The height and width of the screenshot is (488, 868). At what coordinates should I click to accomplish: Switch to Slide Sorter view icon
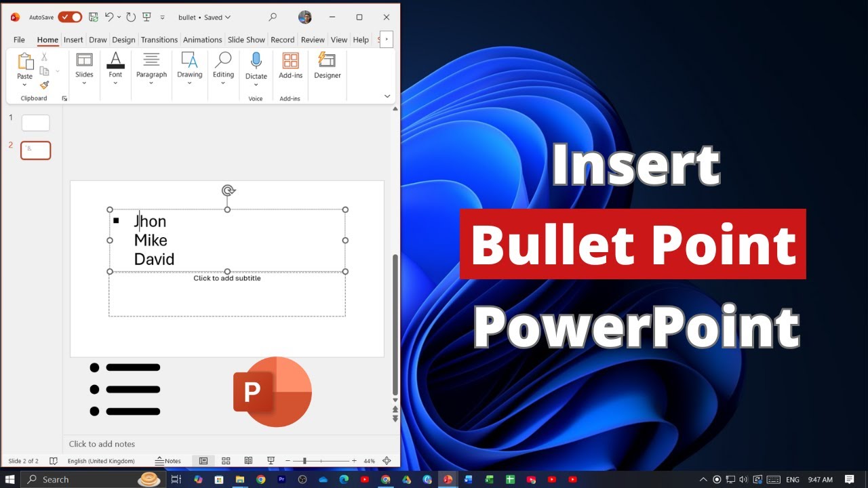(x=226, y=461)
